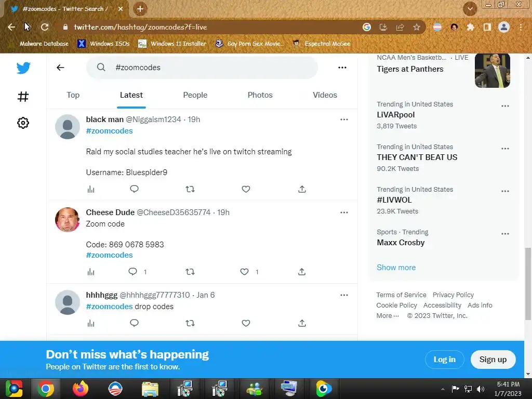
Task: Open Chrome three-dot menu
Action: point(521,27)
